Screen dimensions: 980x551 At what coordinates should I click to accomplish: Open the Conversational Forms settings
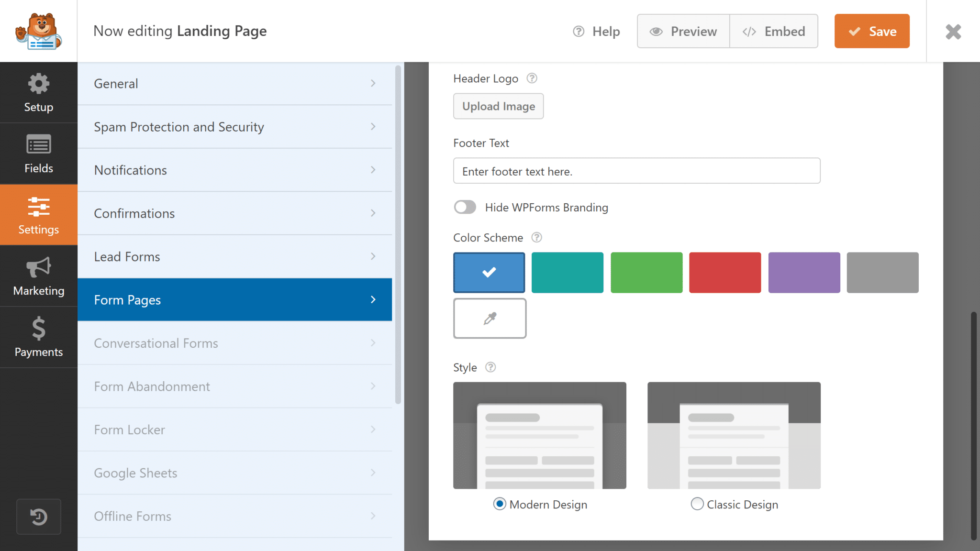(234, 343)
